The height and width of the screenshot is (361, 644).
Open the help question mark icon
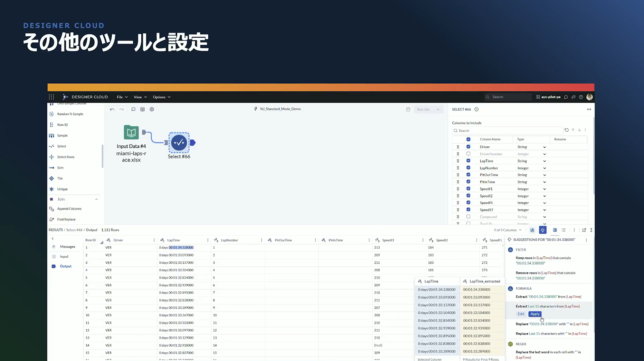tap(581, 97)
